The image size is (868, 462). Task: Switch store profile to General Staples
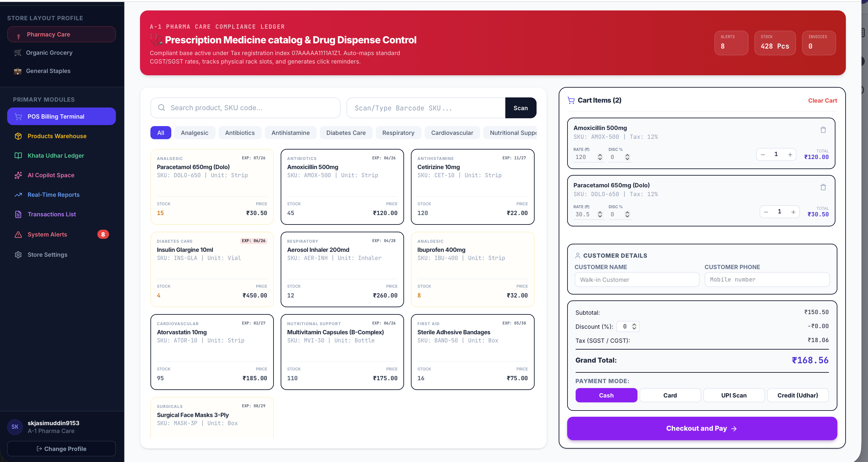click(x=61, y=71)
